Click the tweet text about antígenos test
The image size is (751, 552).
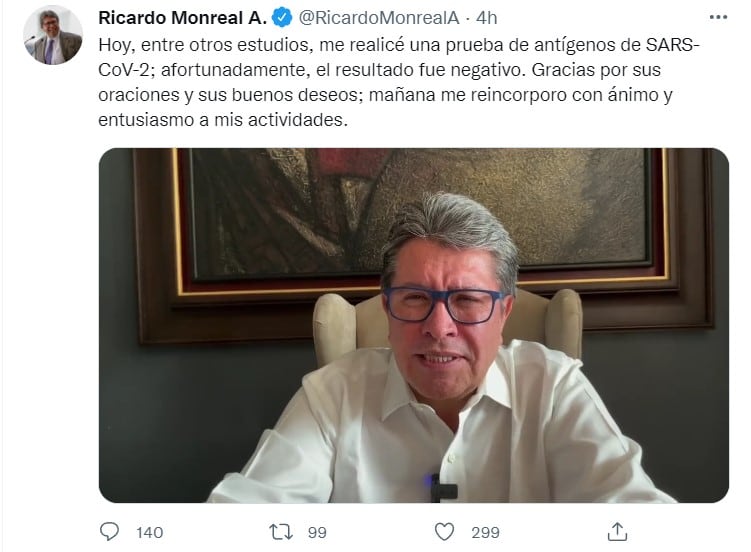pos(398,82)
